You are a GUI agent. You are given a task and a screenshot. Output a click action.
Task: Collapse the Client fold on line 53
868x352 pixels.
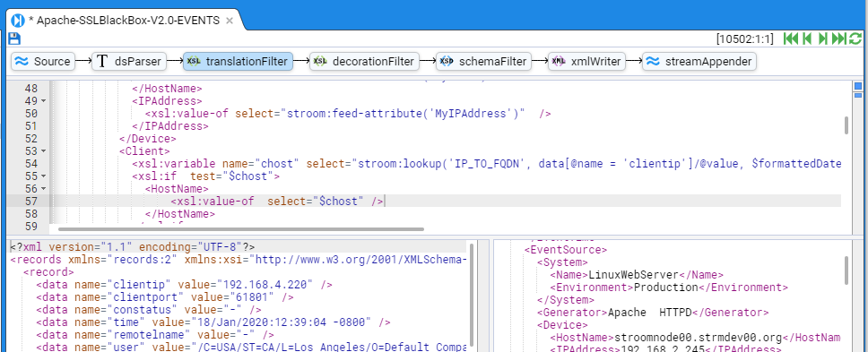point(43,150)
